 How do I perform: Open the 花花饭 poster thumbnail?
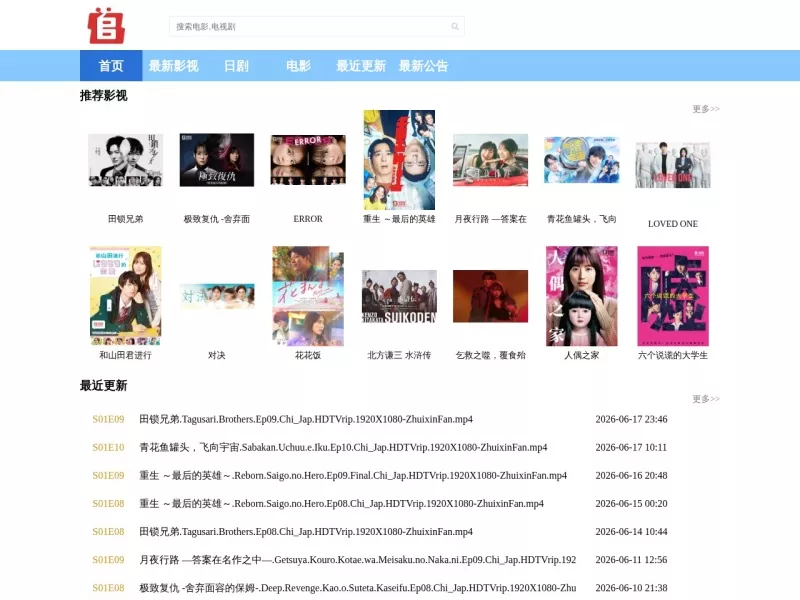point(308,296)
